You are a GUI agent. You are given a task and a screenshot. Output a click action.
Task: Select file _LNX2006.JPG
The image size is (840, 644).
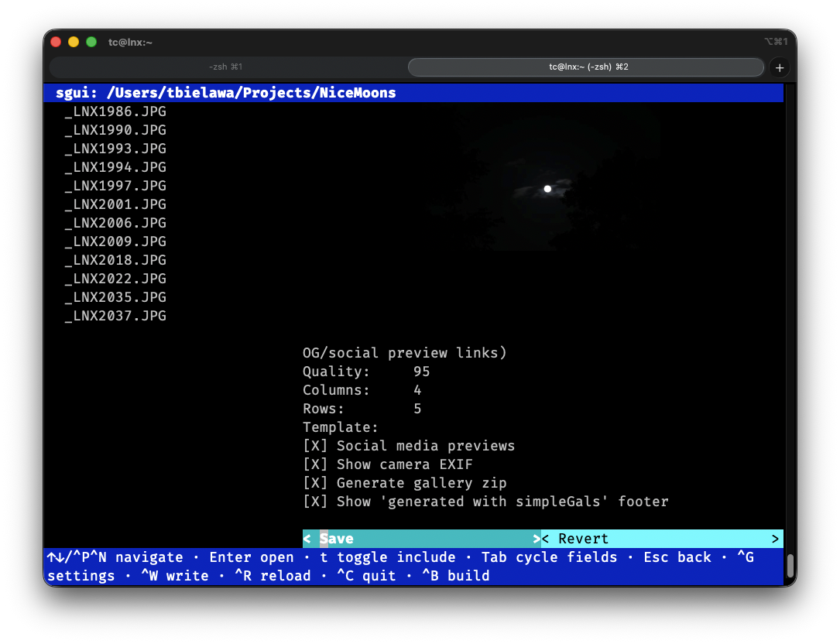pos(115,223)
